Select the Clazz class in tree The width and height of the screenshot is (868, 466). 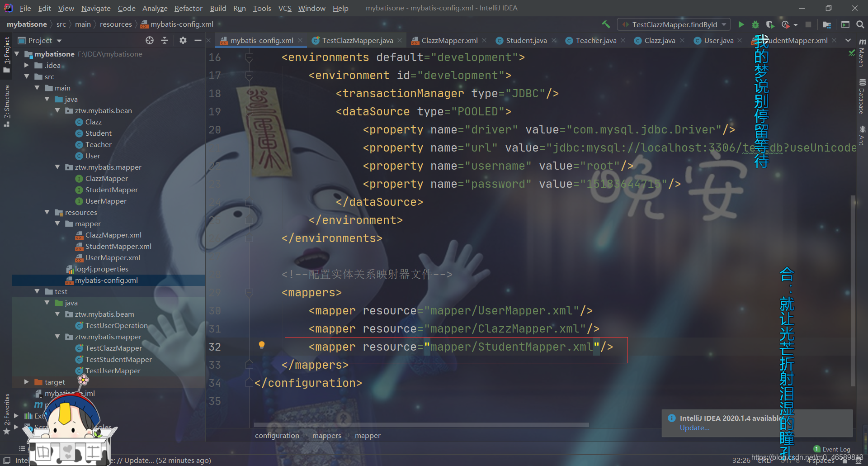tap(93, 122)
